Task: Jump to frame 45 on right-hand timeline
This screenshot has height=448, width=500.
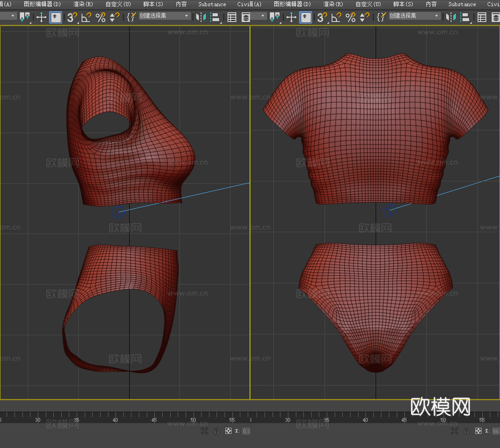Action: pyautogui.click(x=404, y=420)
